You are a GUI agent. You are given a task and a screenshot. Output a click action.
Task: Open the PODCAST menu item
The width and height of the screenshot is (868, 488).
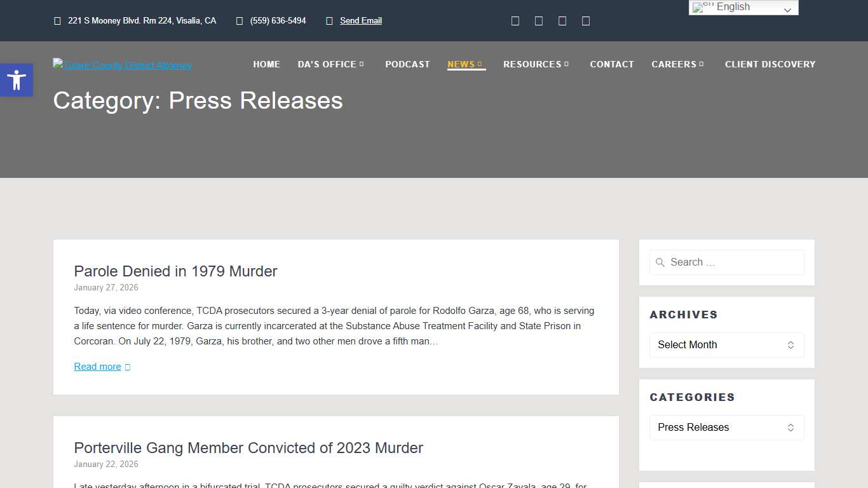point(407,64)
